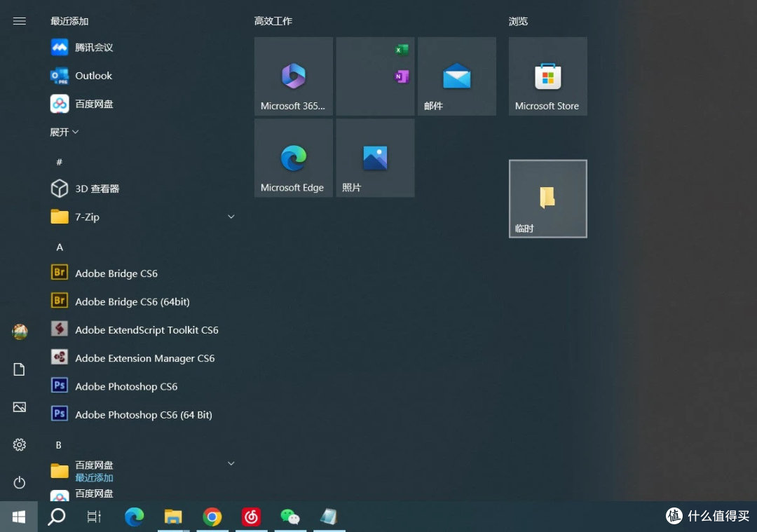Open OneNote from the Office tile group

point(402,76)
